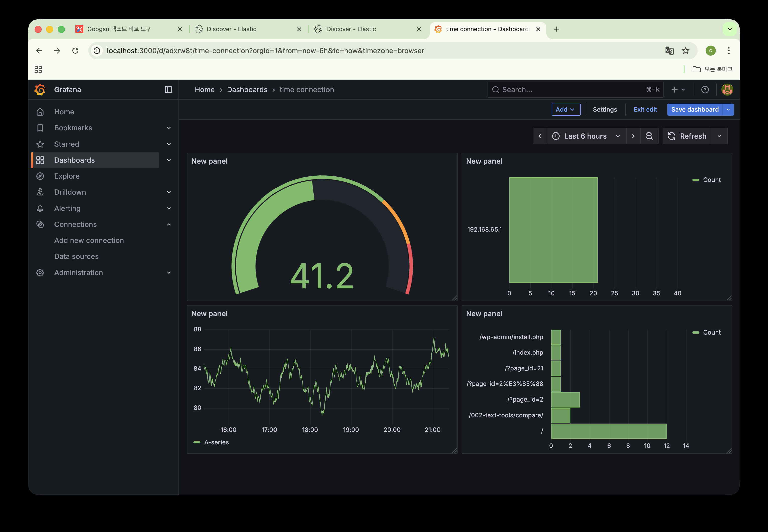Open the Last 6 hours time picker
This screenshot has width=768, height=532.
[x=586, y=136]
